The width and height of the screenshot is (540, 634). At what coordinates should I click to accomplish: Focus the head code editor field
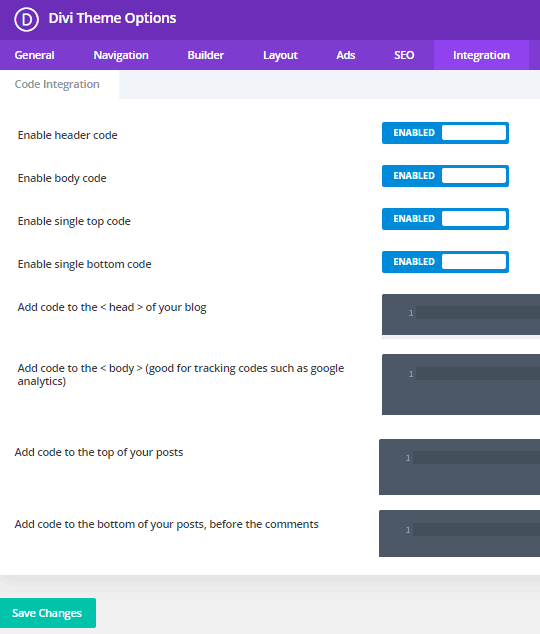[x=461, y=315]
